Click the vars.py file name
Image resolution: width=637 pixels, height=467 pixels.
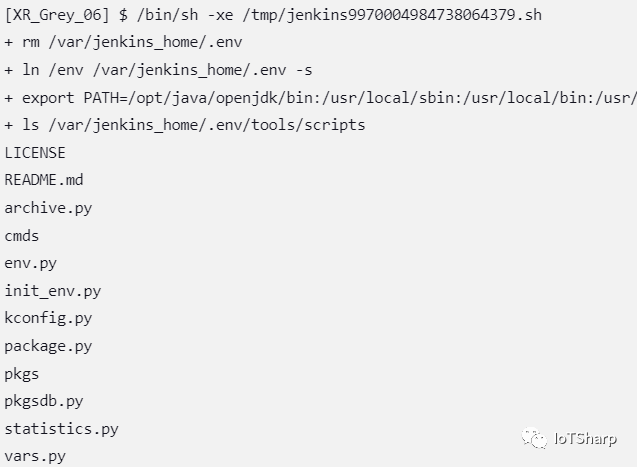(35, 456)
